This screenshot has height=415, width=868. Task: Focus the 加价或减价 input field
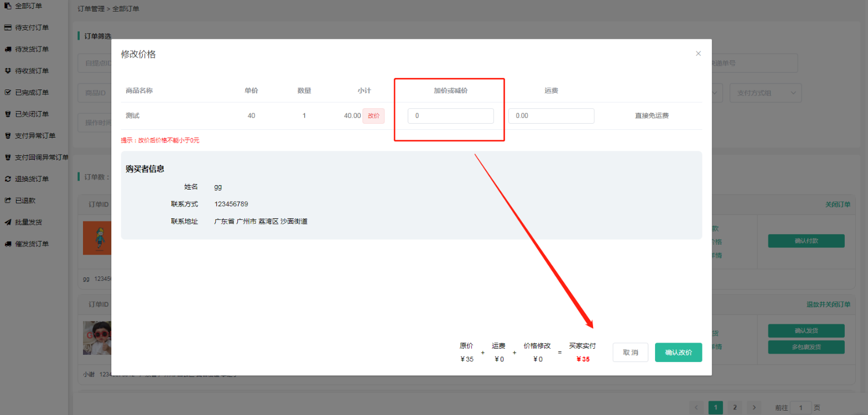pos(451,116)
